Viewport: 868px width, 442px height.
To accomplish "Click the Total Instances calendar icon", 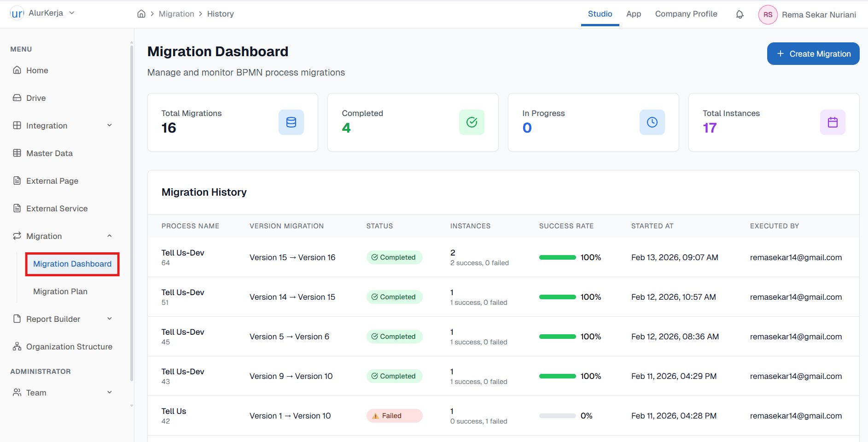I will 833,122.
